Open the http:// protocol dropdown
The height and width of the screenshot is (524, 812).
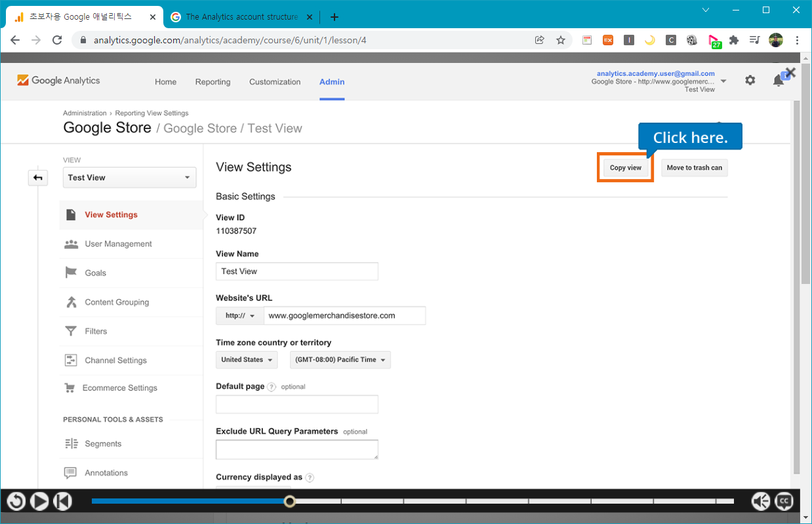point(240,315)
